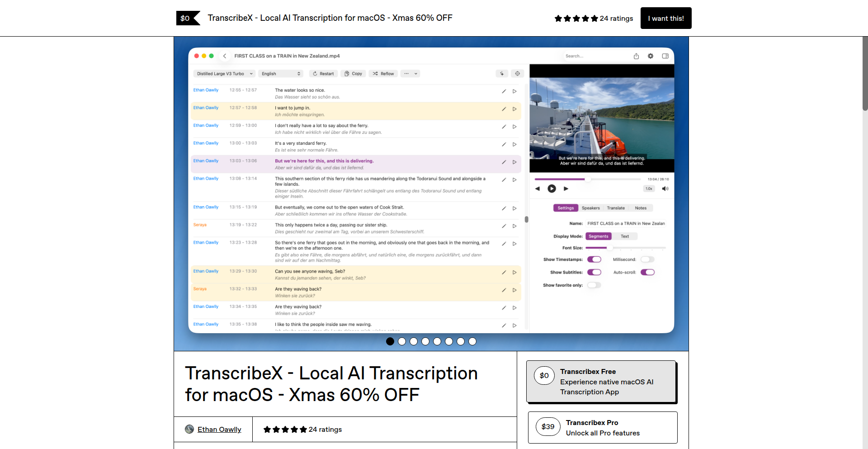Click the AI sparkle icon in the toolbar
Viewport: 868px width, 449px height.
coord(502,73)
